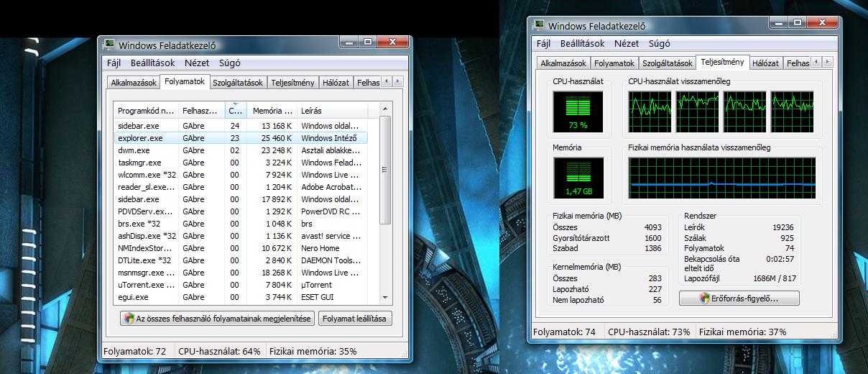The width and height of the screenshot is (868, 374).
Task: Select dwm.exe process row
Action: (x=241, y=150)
